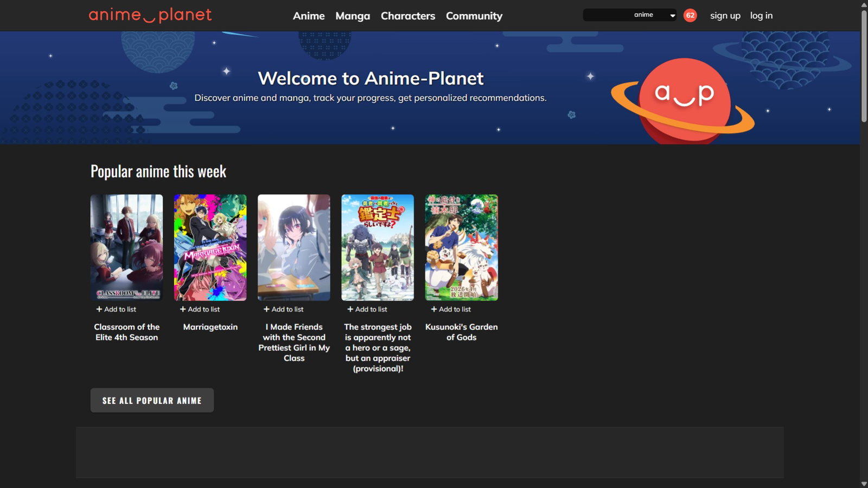Open the Manga menu
868x488 pixels.
(x=353, y=16)
